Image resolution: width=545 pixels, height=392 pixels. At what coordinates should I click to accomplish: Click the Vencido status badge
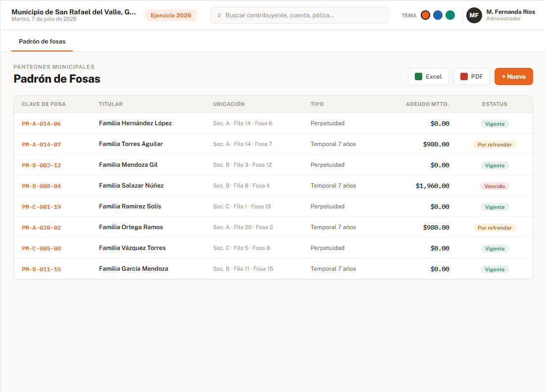click(x=495, y=186)
